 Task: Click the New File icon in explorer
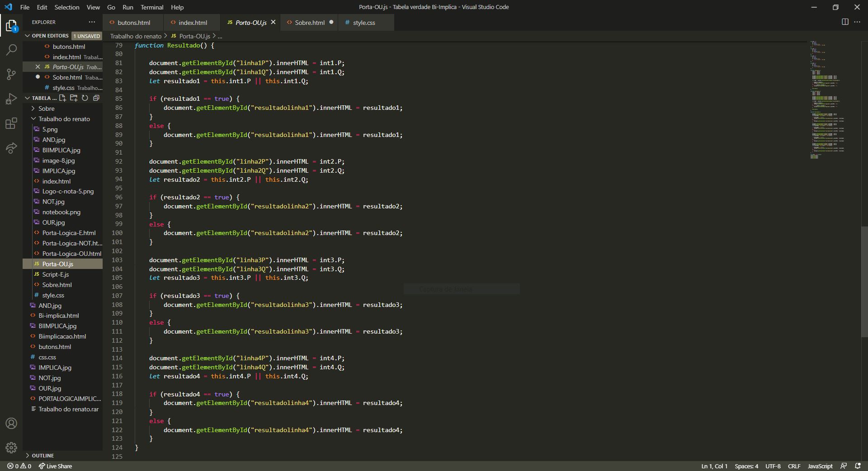(x=62, y=98)
